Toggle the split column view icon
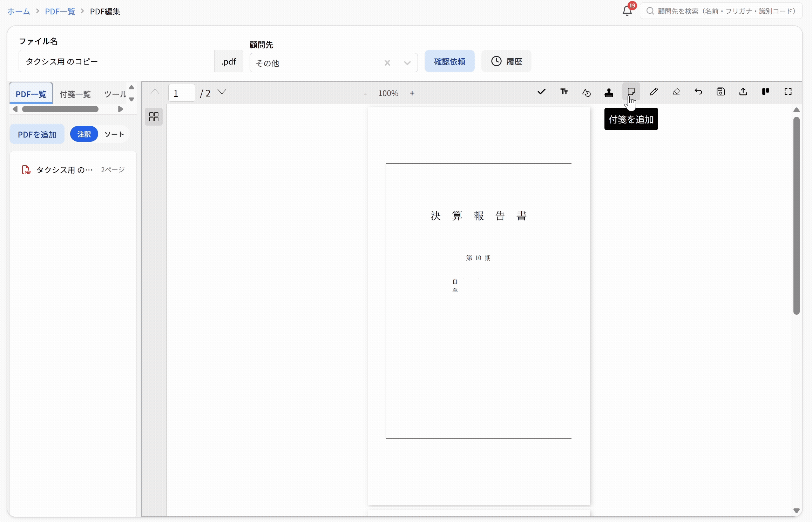Viewport: 812px width, 522px height. (766, 92)
